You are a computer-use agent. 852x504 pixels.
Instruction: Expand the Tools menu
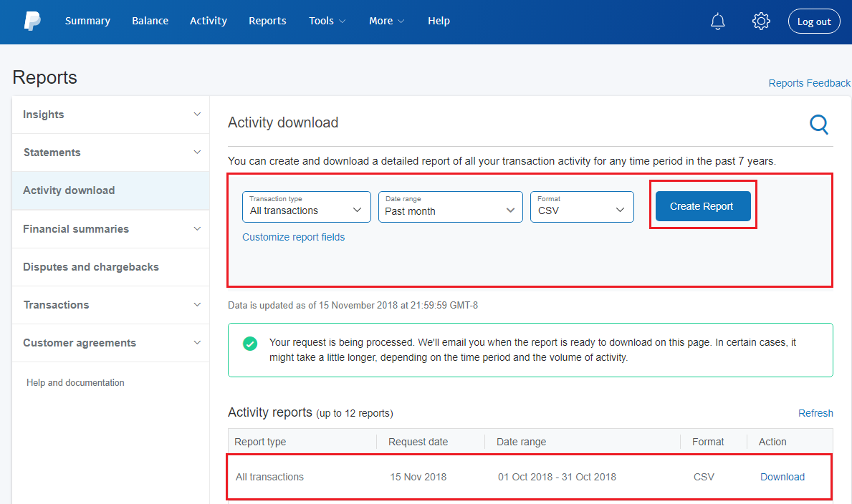point(327,21)
